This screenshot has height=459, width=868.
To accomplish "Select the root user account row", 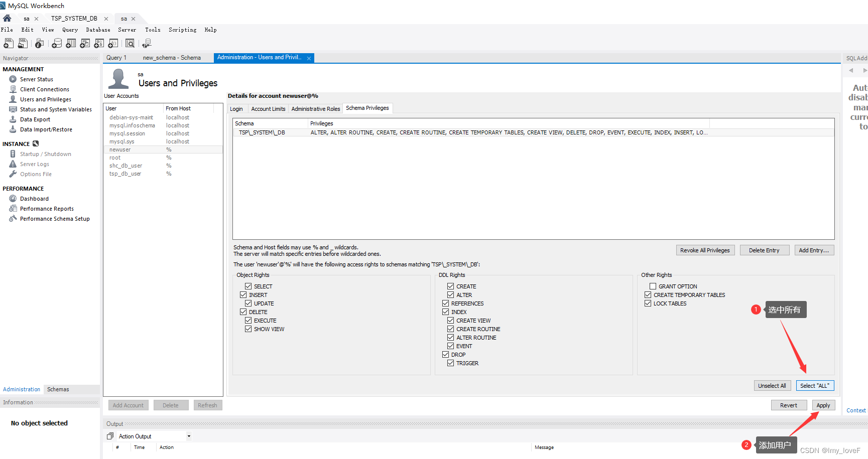I will click(163, 158).
